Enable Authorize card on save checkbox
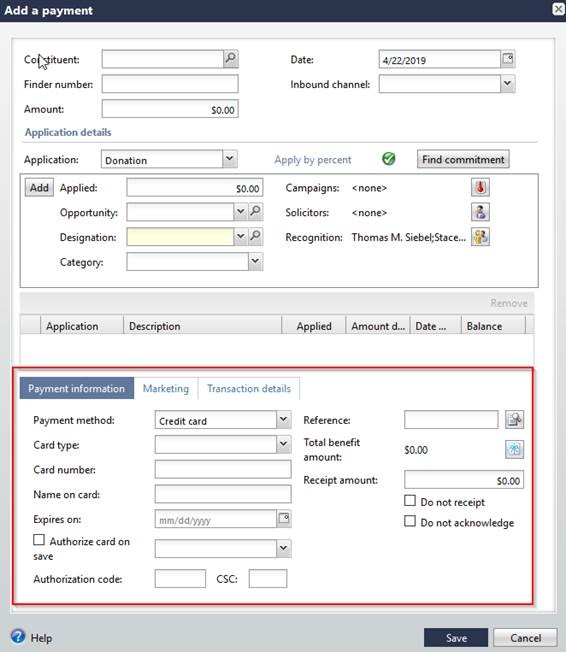This screenshot has height=652, width=566. point(39,540)
